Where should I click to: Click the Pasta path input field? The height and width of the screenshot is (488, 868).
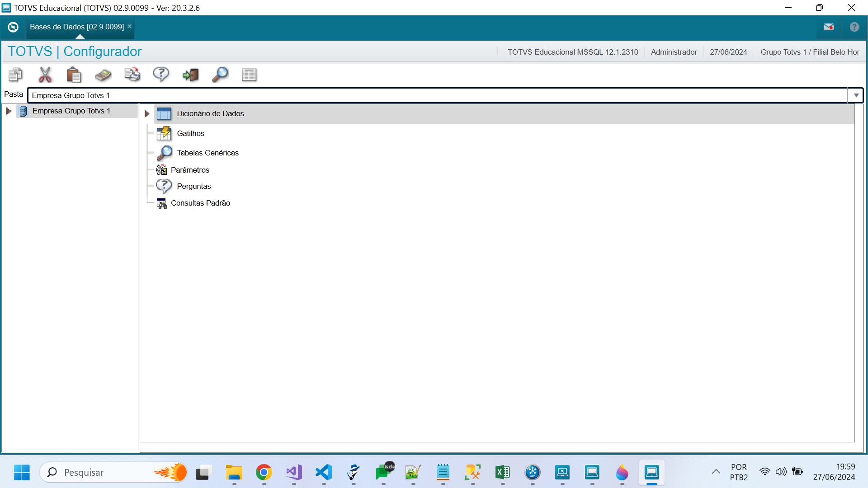(x=434, y=95)
